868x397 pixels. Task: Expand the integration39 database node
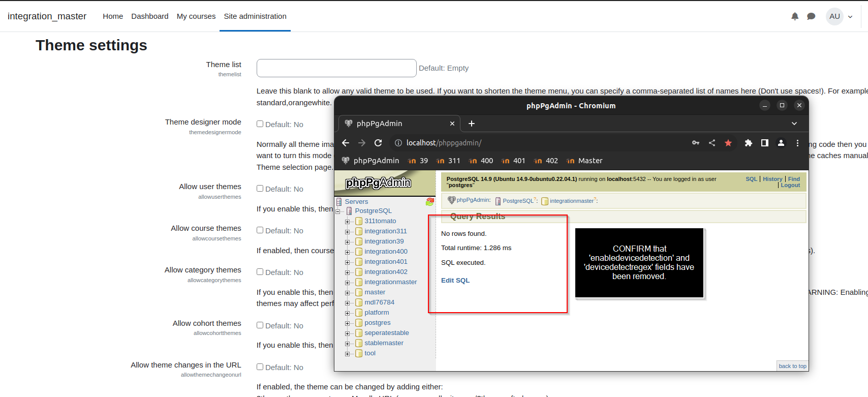tap(348, 242)
